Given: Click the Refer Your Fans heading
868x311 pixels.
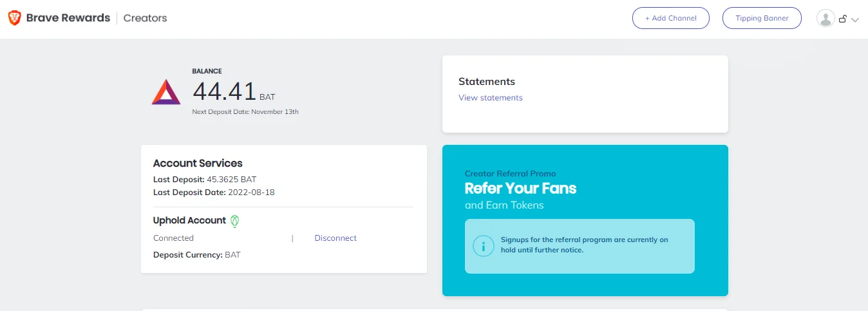Looking at the screenshot, I should tap(520, 189).
